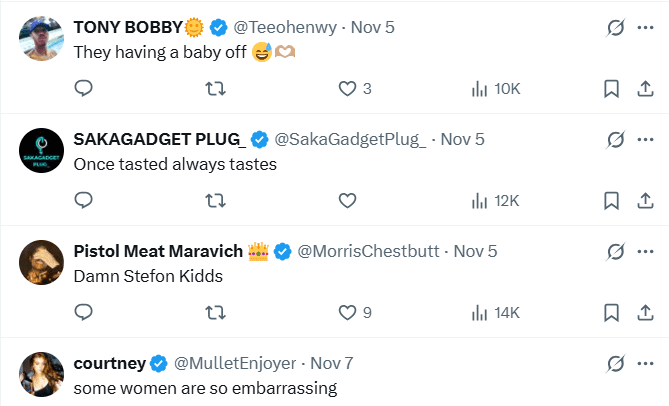The height and width of the screenshot is (406, 669).
Task: Open SAKAGADGET PLUG_ profile picture
Action: [41, 151]
